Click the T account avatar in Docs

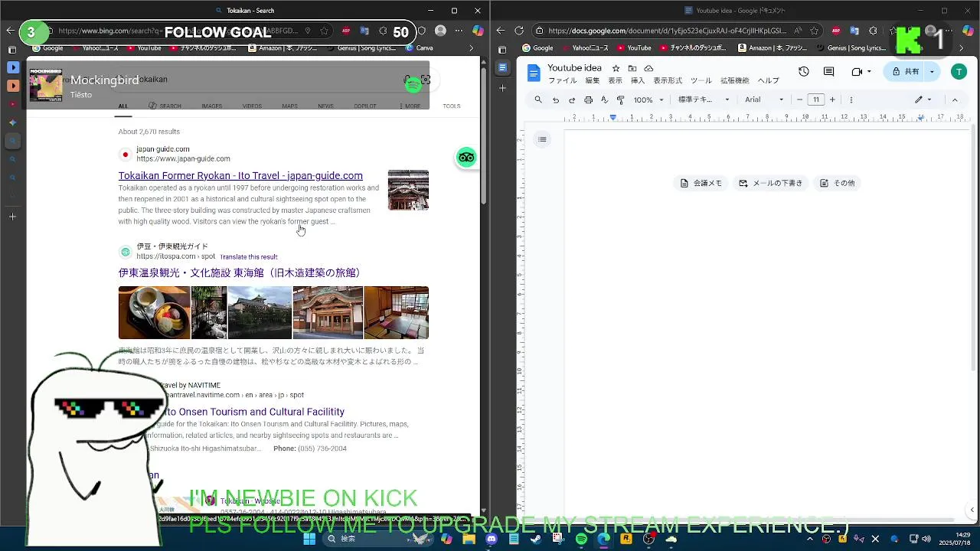(959, 71)
